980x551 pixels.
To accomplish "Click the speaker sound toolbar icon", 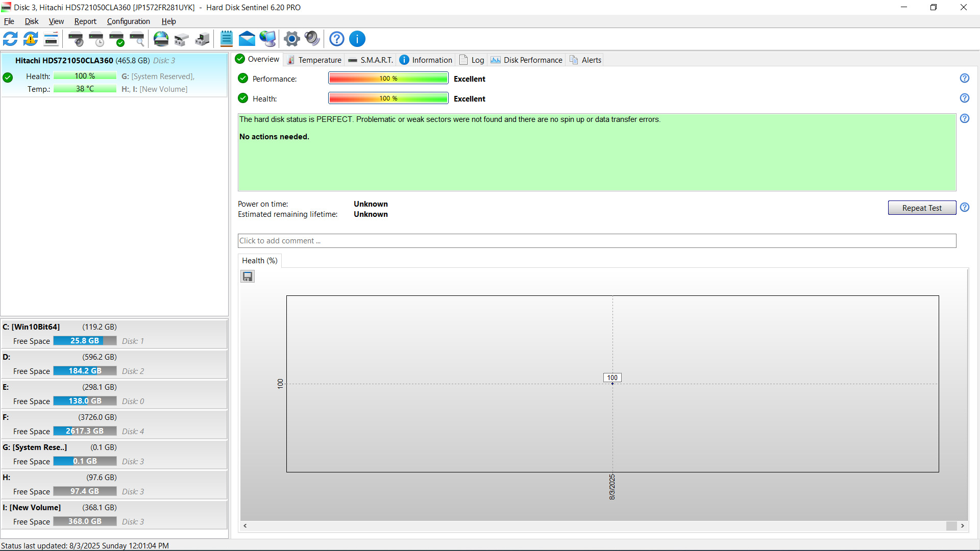I will click(x=312, y=39).
